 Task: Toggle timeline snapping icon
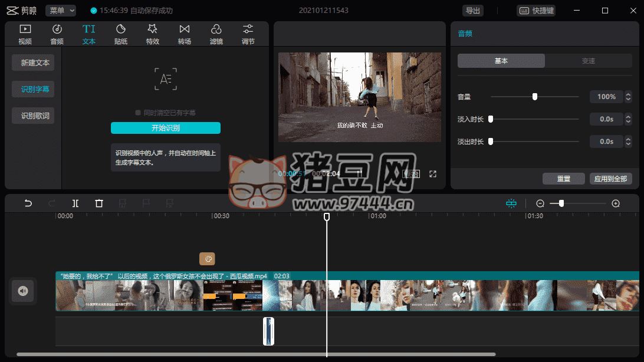pos(511,203)
